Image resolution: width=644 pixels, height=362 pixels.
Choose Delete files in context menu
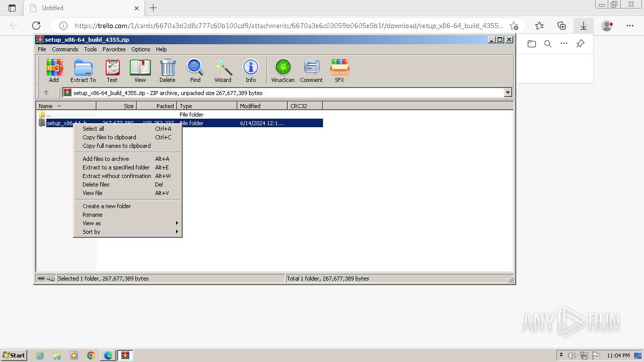tap(128, 185)
